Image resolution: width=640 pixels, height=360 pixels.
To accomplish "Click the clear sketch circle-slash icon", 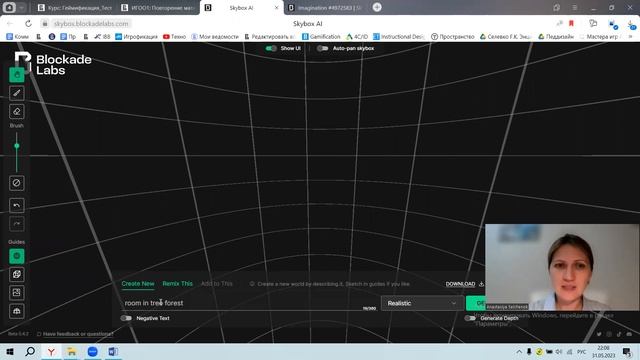I will pos(17,183).
